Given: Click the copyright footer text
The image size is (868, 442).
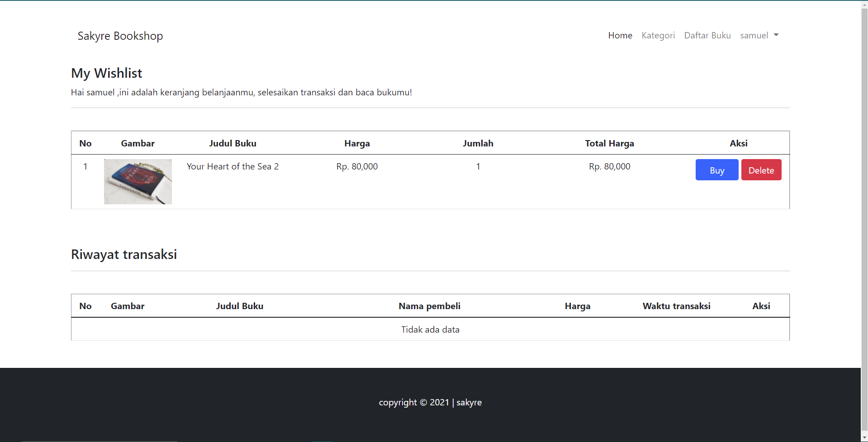Looking at the screenshot, I should (x=430, y=402).
